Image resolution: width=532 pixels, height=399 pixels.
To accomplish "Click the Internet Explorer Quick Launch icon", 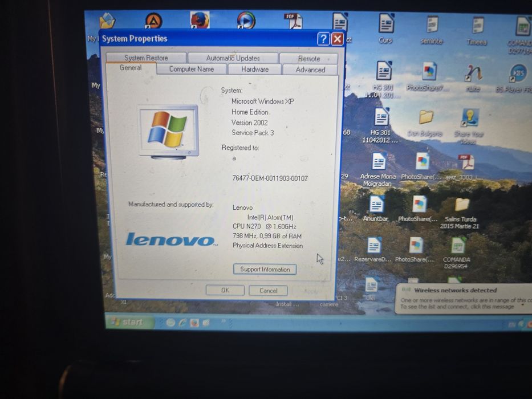I will pos(182,323).
